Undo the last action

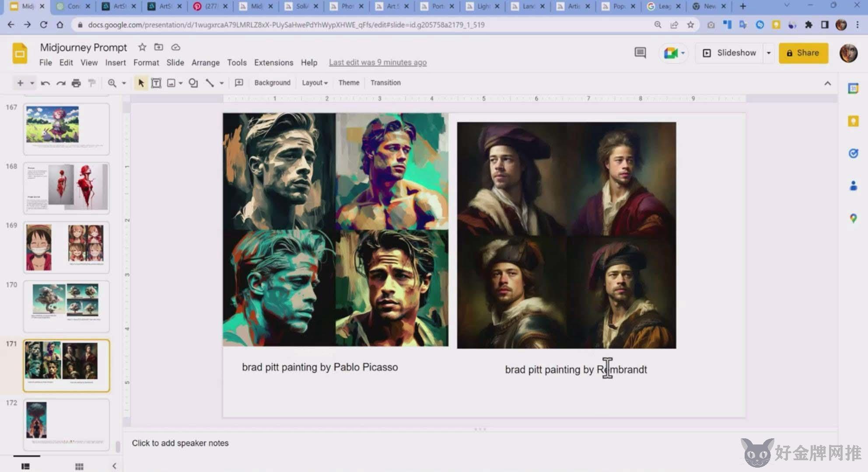[45, 83]
